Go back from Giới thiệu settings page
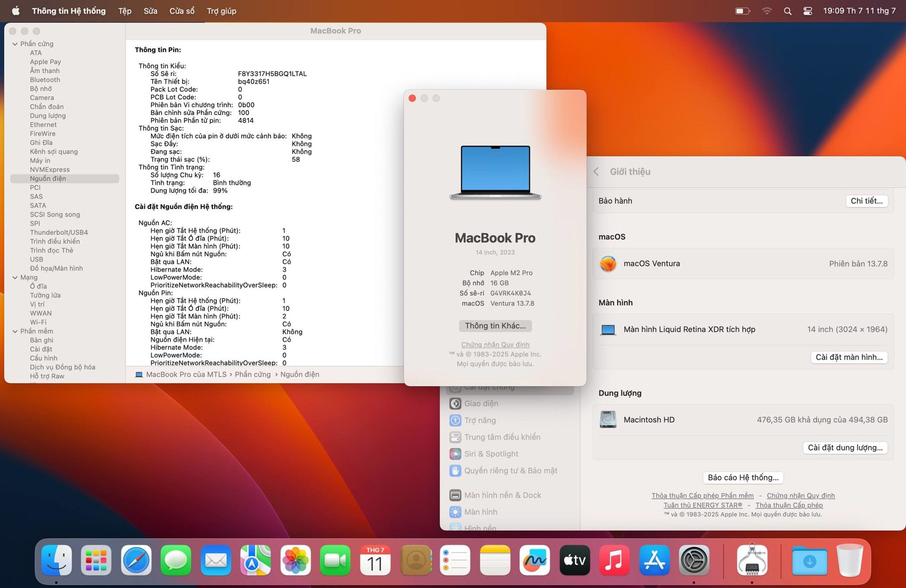The image size is (906, 588). [x=596, y=172]
